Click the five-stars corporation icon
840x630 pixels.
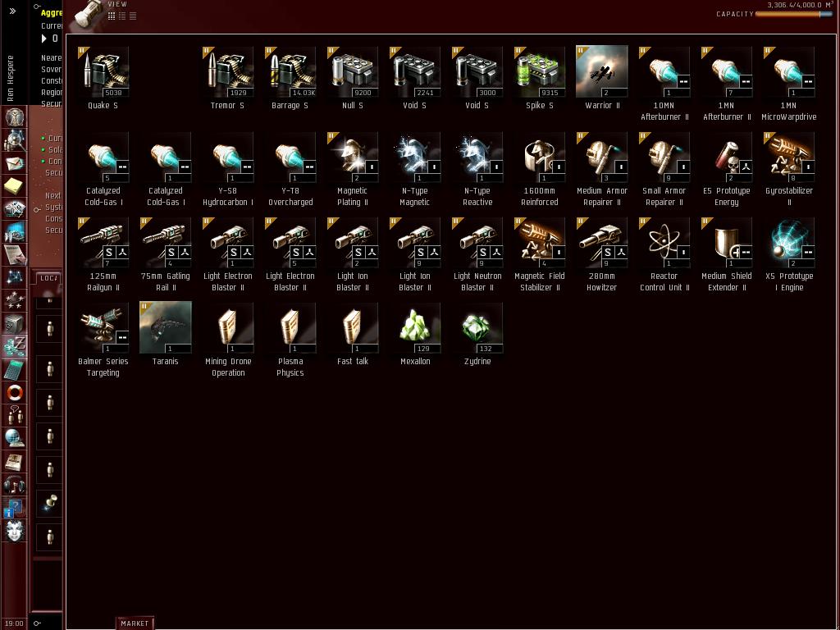[x=15, y=300]
